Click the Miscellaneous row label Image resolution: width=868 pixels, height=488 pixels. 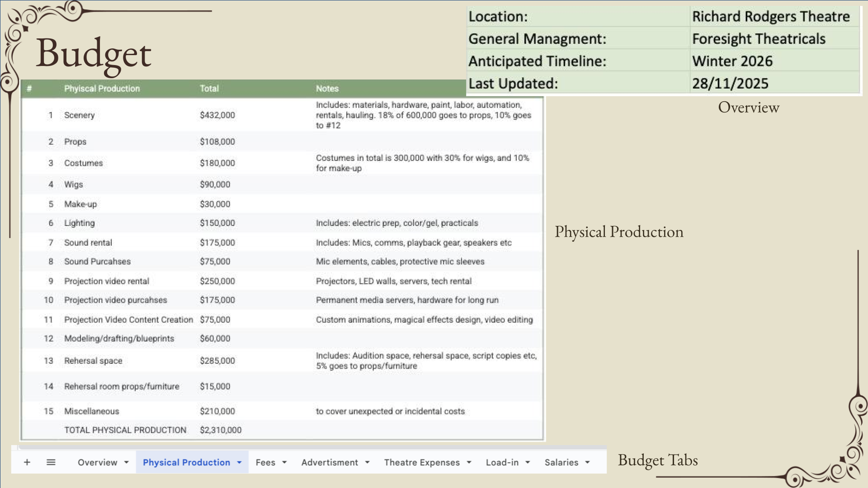click(x=92, y=411)
